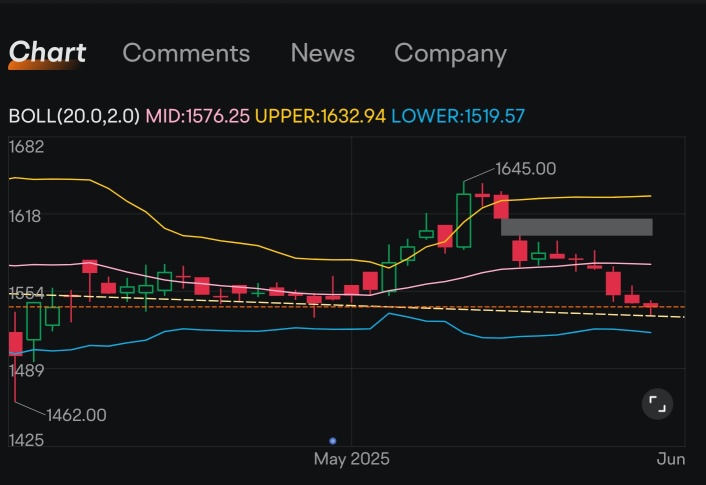Click the May 2025 axis label
This screenshot has width=706, height=485.
point(352,459)
